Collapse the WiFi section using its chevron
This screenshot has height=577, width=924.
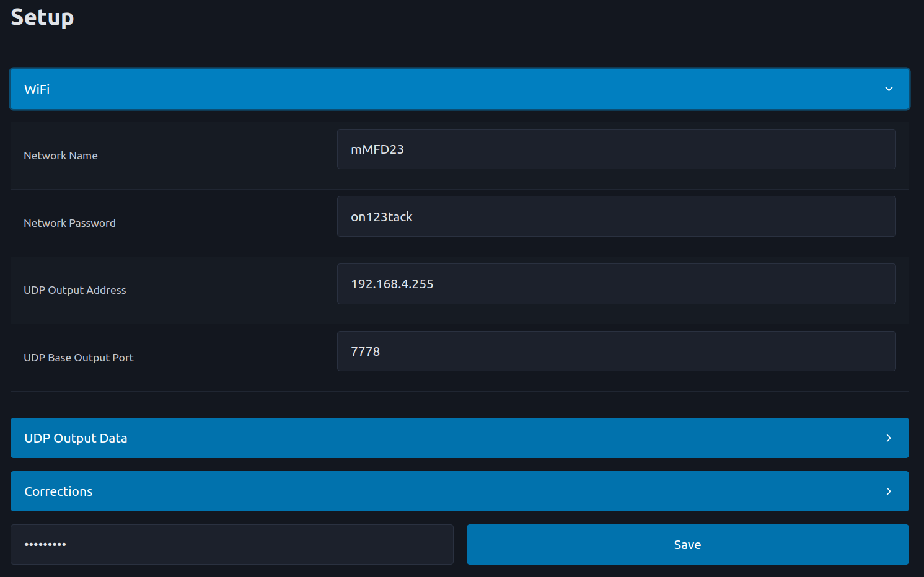point(888,89)
